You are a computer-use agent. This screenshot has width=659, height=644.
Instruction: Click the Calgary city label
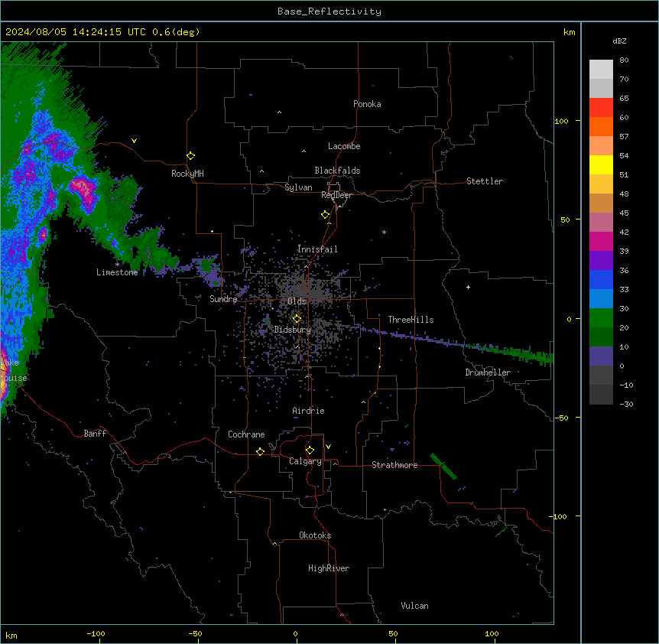[305, 461]
